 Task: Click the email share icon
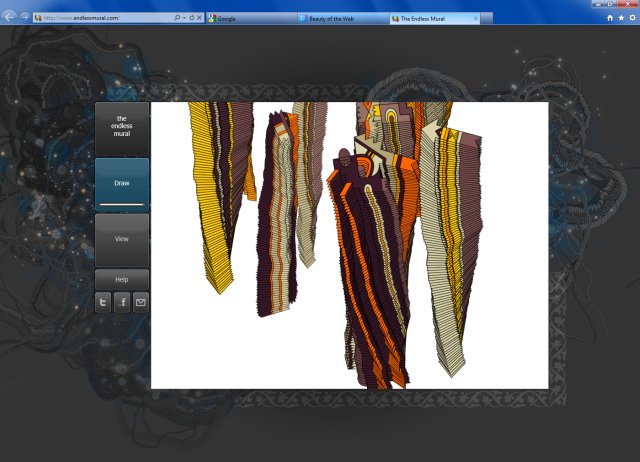tap(140, 303)
